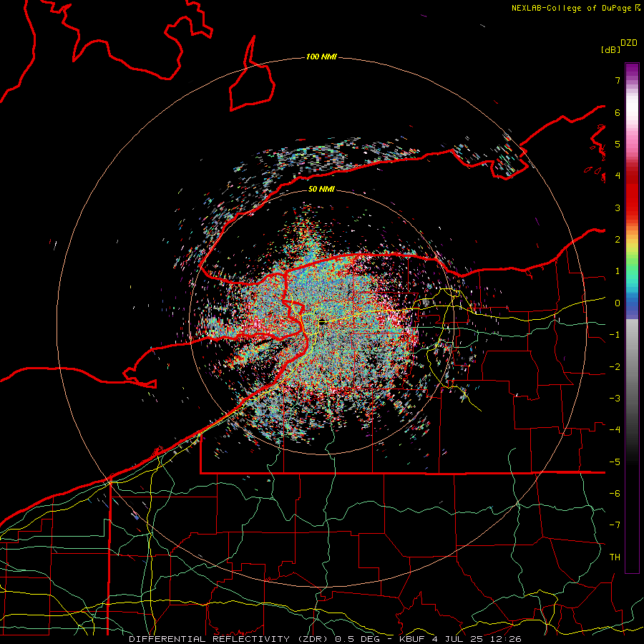644x644 pixels.
Task: Click the 2 value on the color scale
Action: tap(618, 240)
